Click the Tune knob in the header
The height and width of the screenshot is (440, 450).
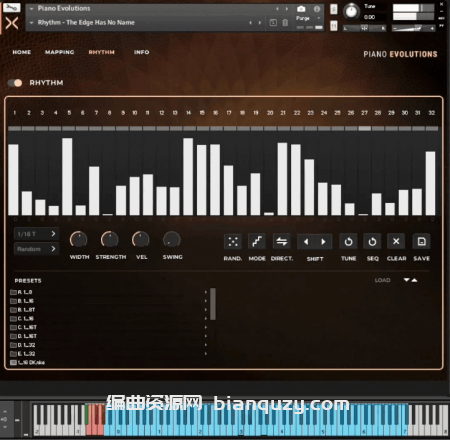coord(351,11)
